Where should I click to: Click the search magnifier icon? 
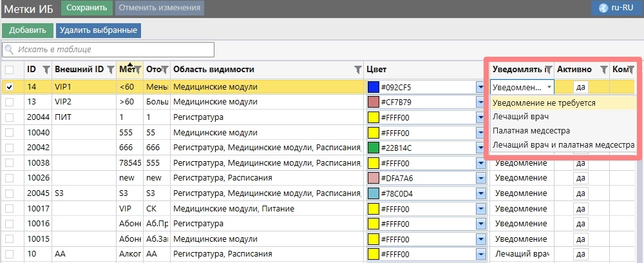[10, 49]
